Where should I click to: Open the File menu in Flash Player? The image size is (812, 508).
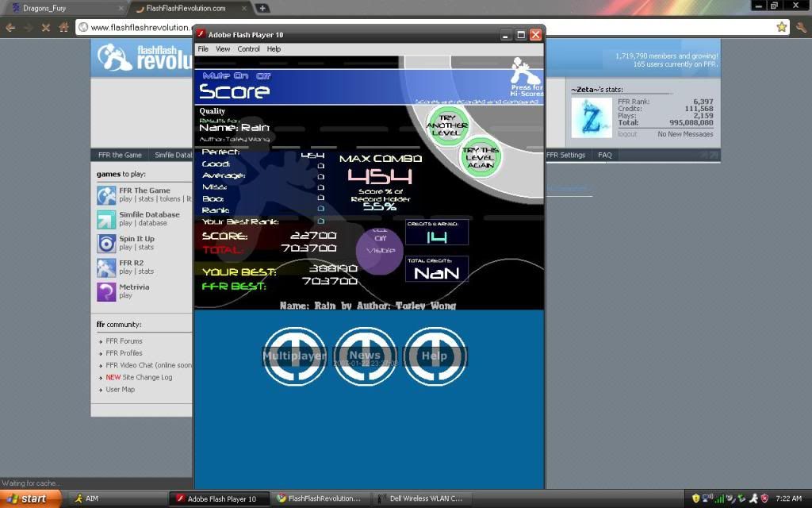point(203,49)
